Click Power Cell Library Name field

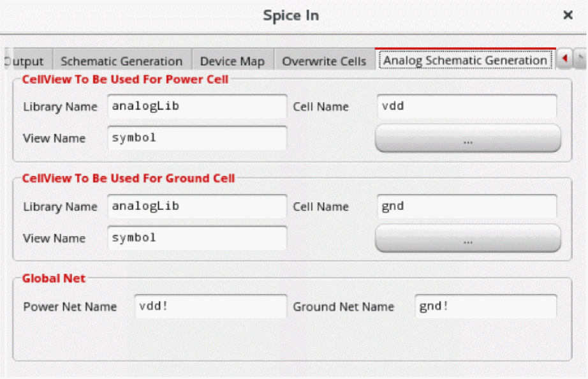(x=196, y=107)
